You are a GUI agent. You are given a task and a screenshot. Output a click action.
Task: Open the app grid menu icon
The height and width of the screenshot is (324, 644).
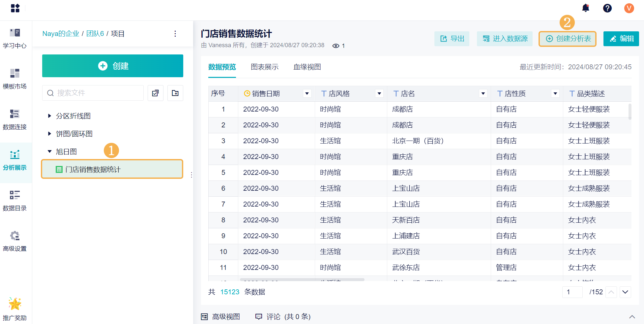click(x=15, y=8)
